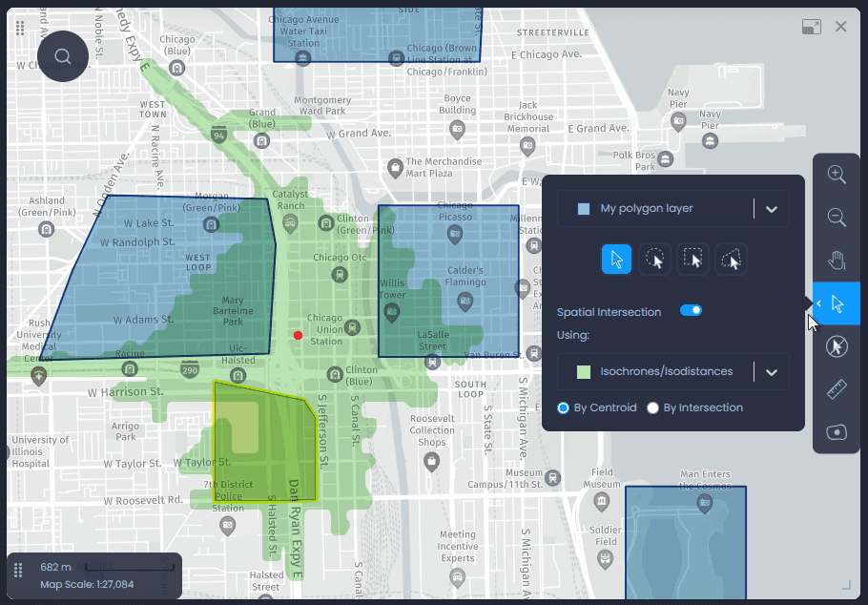Click the Grand (Blue) station marker

[261, 140]
